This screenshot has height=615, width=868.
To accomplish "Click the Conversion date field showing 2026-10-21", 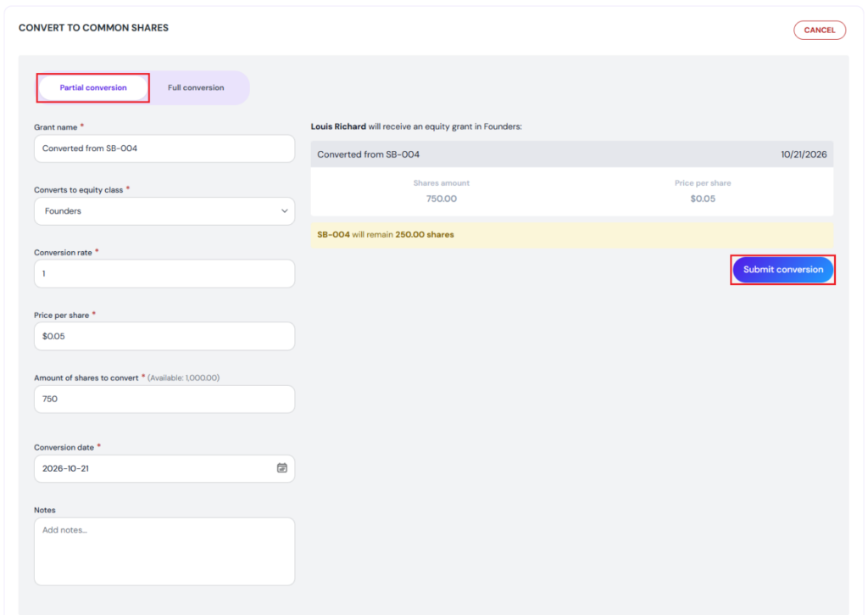I will [x=164, y=469].
